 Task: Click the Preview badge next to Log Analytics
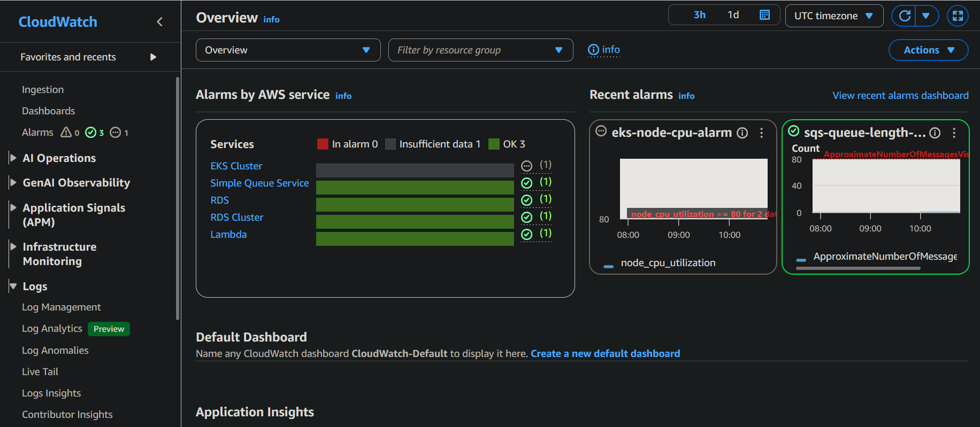coord(109,329)
